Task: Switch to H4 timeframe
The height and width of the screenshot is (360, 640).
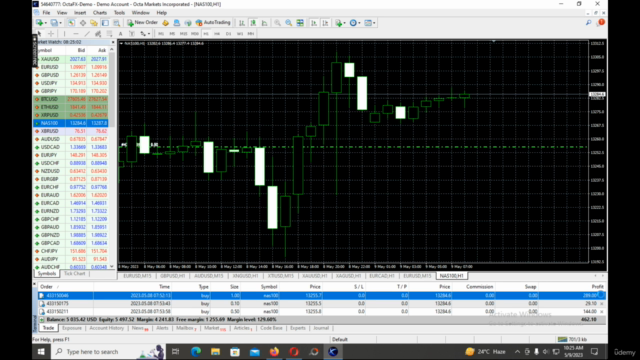Action: (x=217, y=34)
